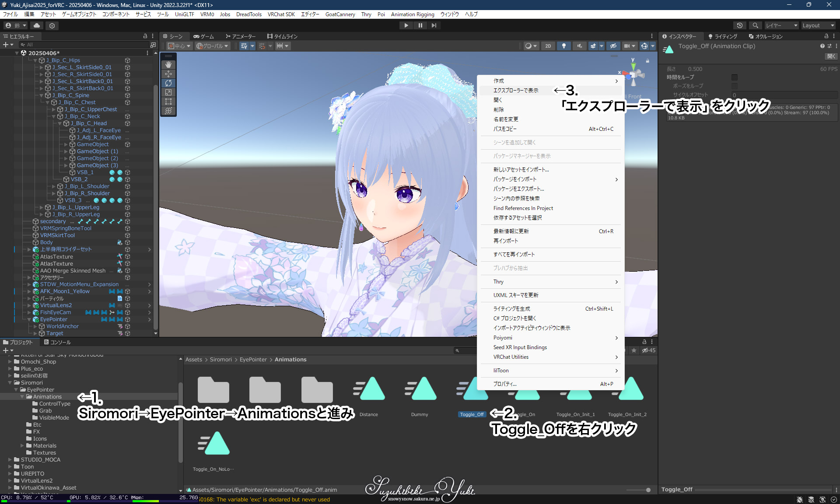This screenshot has width=840, height=504.
Task: Click the ContrlType folder thumbnail in Animations
Action: (213, 389)
